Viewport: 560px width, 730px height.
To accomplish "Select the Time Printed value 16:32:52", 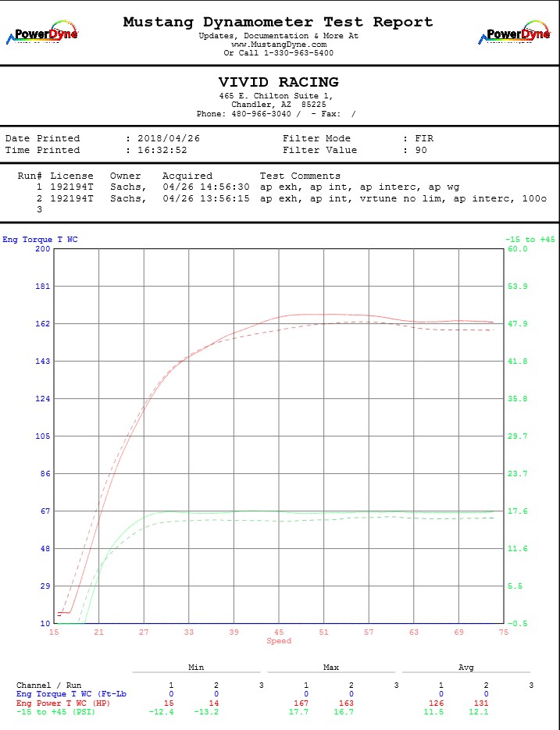I will [163, 150].
